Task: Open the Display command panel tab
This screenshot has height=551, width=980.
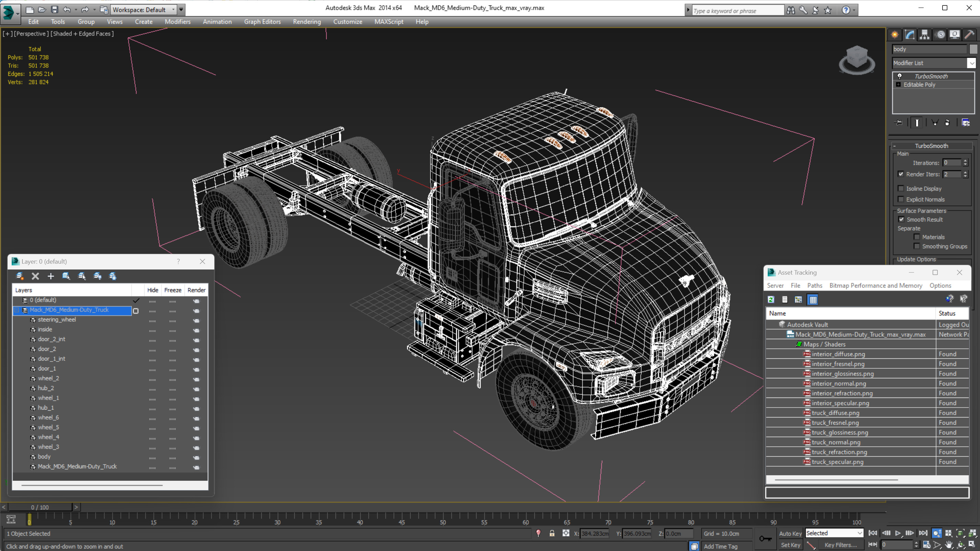Action: pos(955,35)
